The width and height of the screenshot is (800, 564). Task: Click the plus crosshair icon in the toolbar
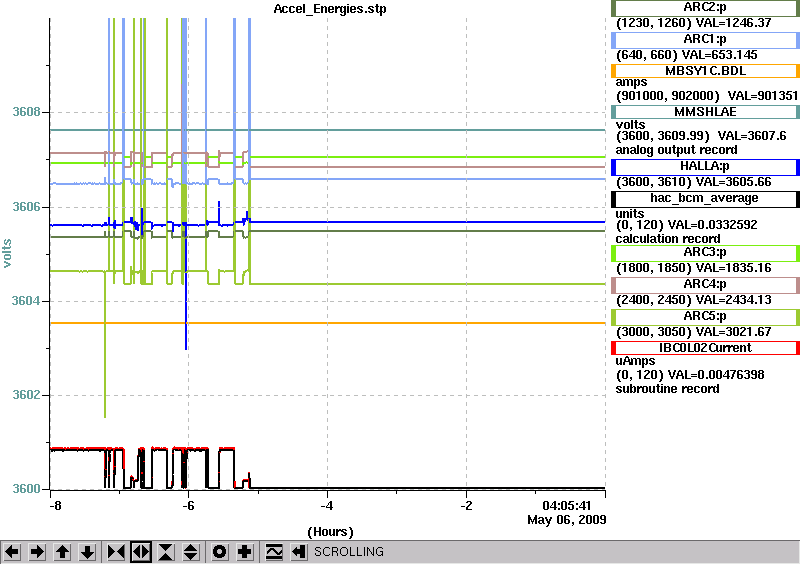point(244,552)
